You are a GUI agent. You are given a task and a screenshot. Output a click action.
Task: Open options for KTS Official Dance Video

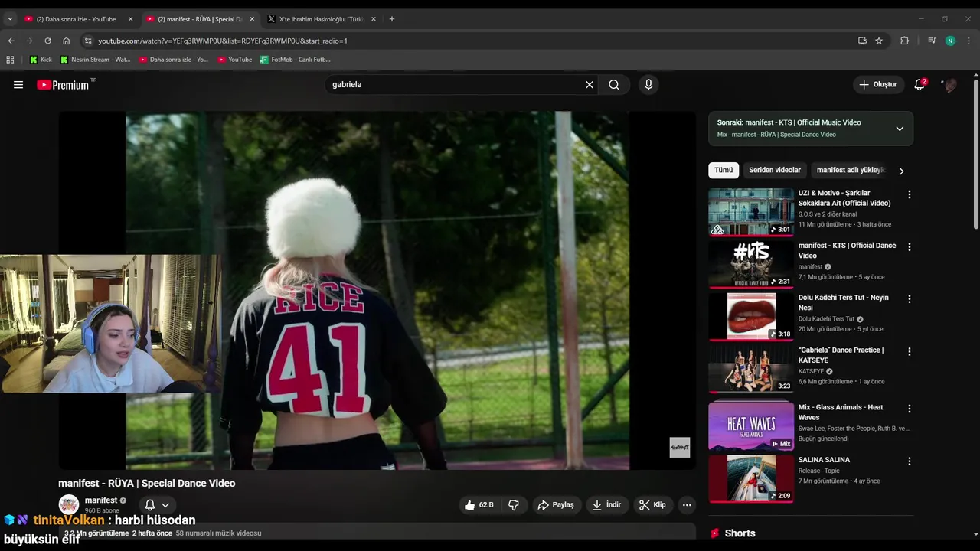click(x=910, y=247)
